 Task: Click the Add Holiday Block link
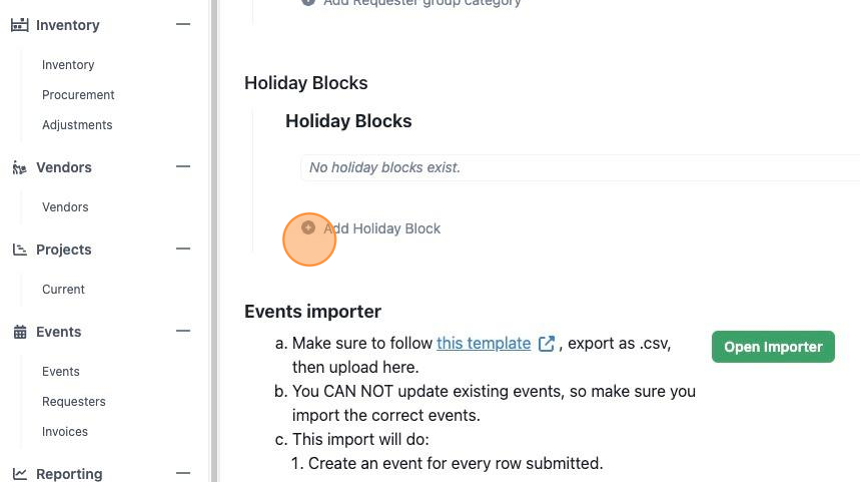(x=382, y=229)
